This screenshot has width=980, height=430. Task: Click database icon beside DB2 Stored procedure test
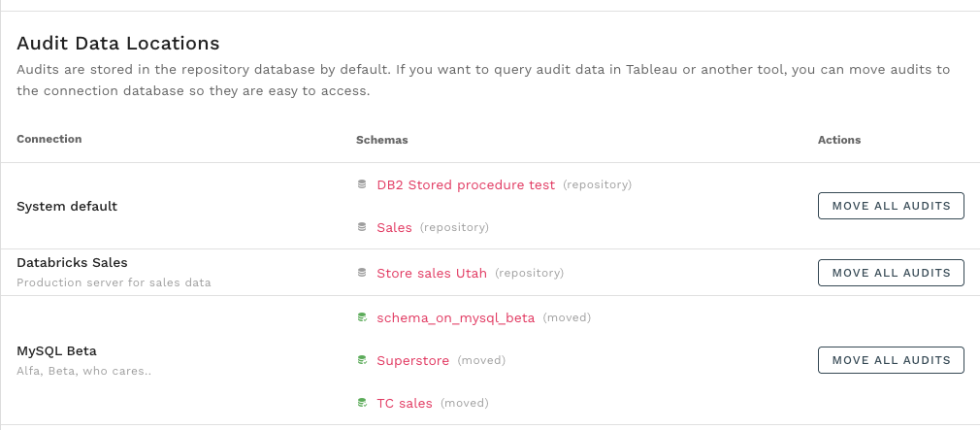click(x=362, y=184)
